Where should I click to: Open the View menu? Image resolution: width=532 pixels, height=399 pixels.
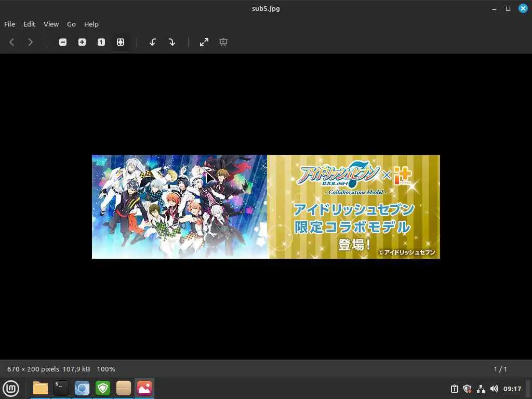click(x=51, y=24)
